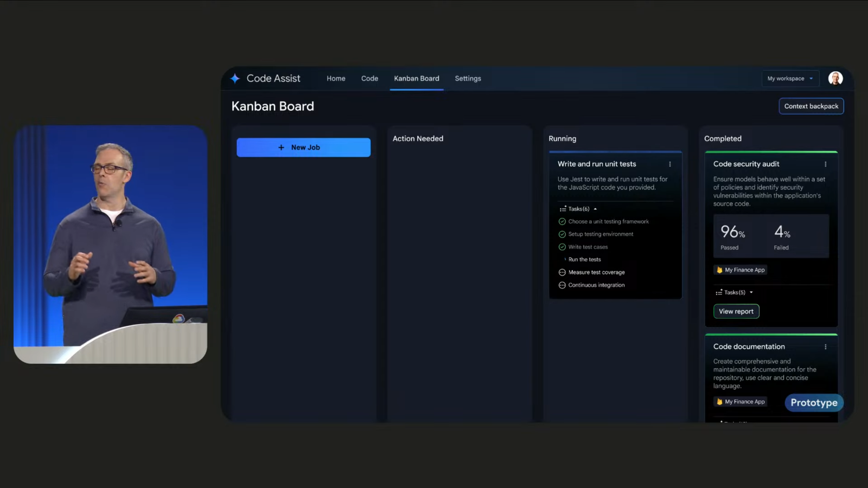868x488 pixels.
Task: Create a New Job
Action: coord(303,147)
